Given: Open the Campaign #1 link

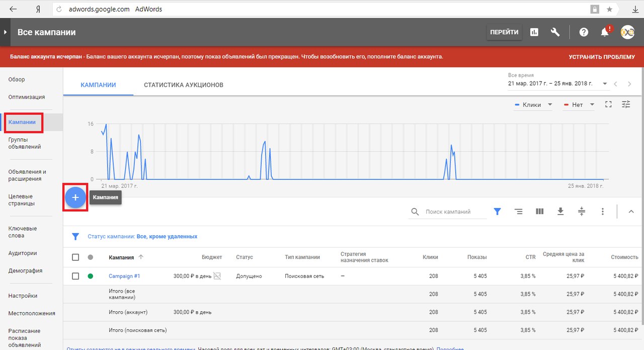Looking at the screenshot, I should 124,276.
